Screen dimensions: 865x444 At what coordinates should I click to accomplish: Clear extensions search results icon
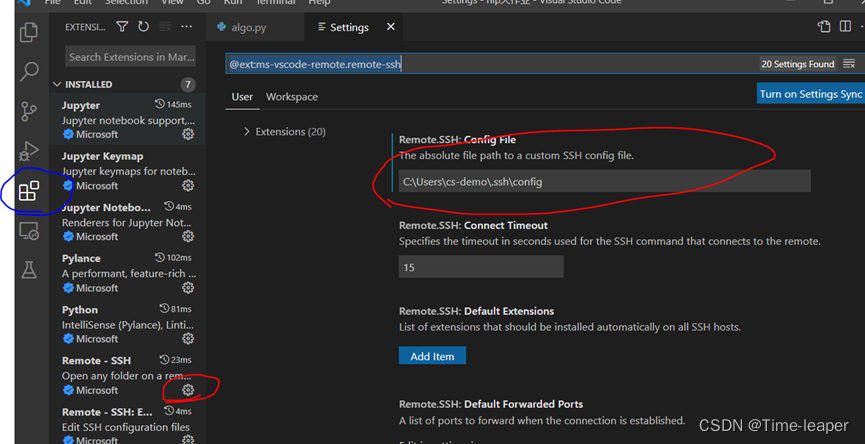(165, 27)
